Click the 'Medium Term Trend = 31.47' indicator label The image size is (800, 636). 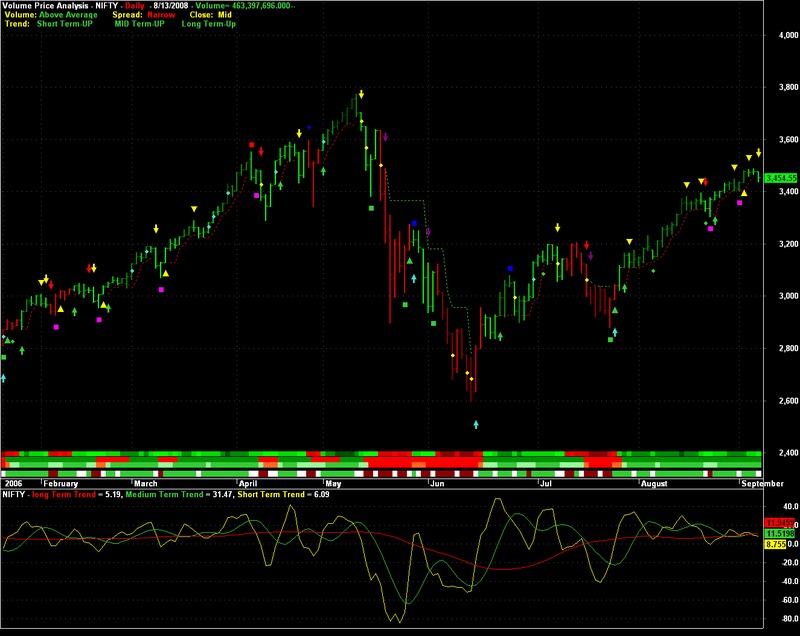[179, 494]
